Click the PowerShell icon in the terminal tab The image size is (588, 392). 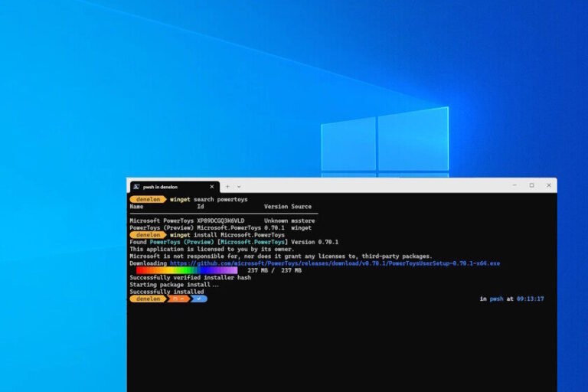(x=136, y=187)
